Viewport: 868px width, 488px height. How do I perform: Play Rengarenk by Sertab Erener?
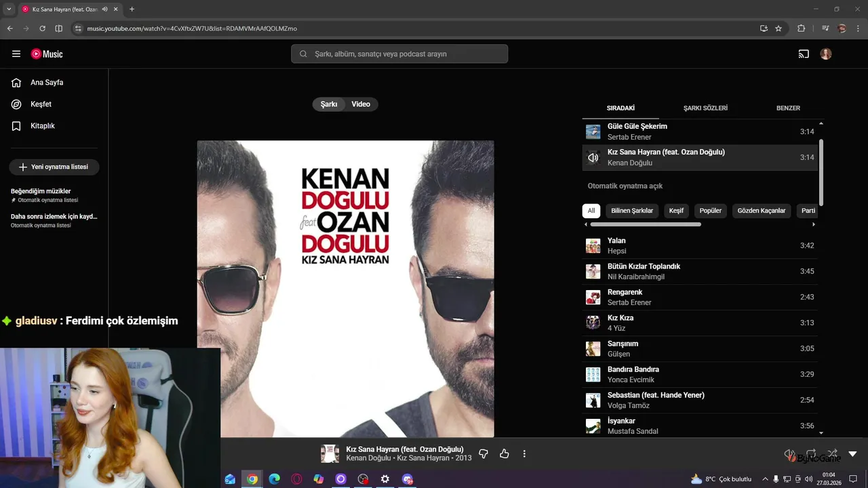click(x=700, y=297)
